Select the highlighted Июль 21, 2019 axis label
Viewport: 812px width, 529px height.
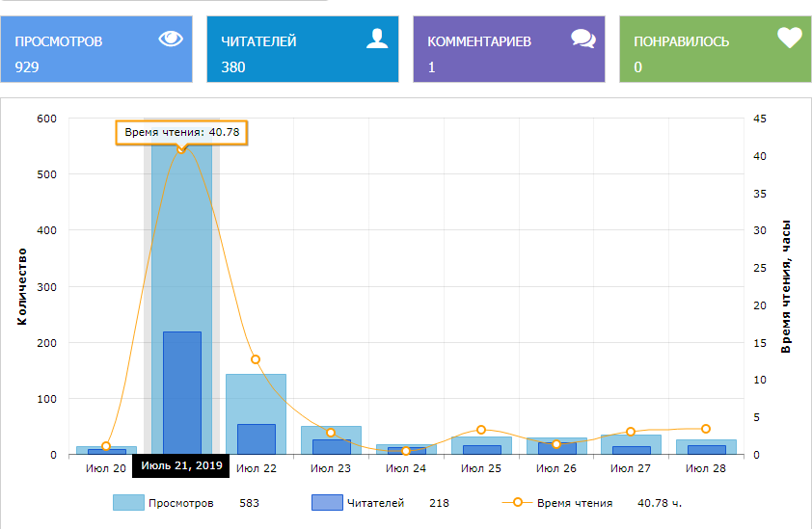pos(181,466)
